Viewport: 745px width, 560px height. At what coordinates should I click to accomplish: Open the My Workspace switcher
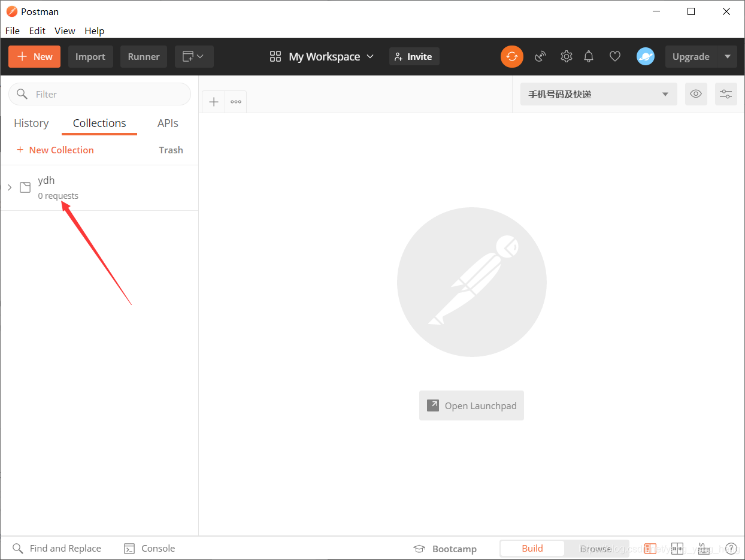tap(322, 56)
